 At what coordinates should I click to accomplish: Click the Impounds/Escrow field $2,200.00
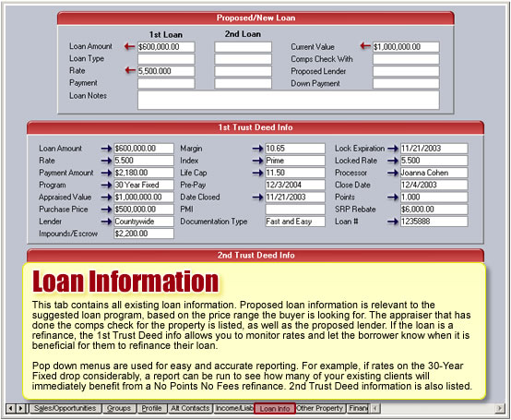(x=144, y=234)
